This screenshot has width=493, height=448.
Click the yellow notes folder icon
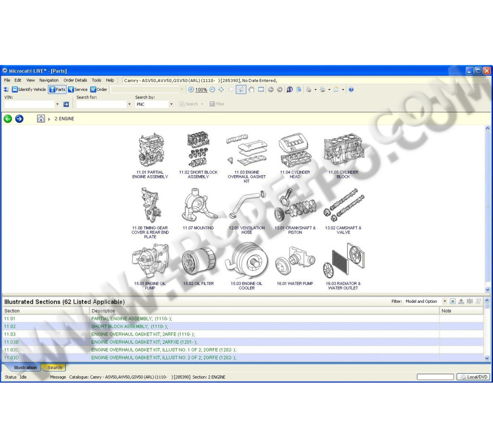[336, 90]
